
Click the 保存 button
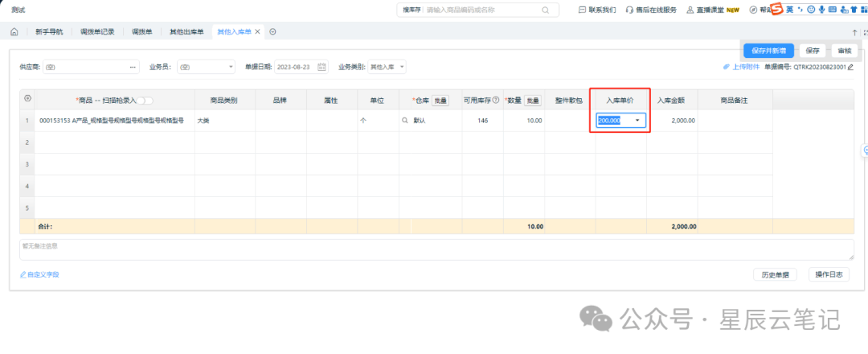click(813, 51)
